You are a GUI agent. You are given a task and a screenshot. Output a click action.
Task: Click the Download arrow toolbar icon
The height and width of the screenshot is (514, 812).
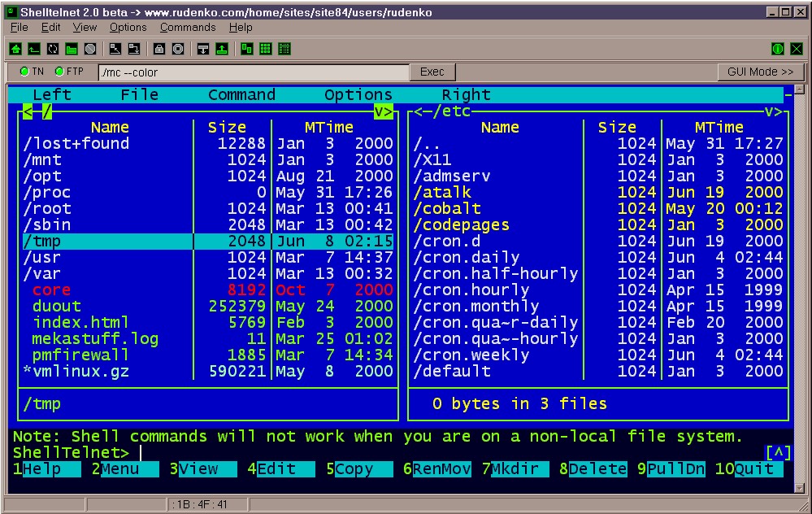click(x=203, y=49)
